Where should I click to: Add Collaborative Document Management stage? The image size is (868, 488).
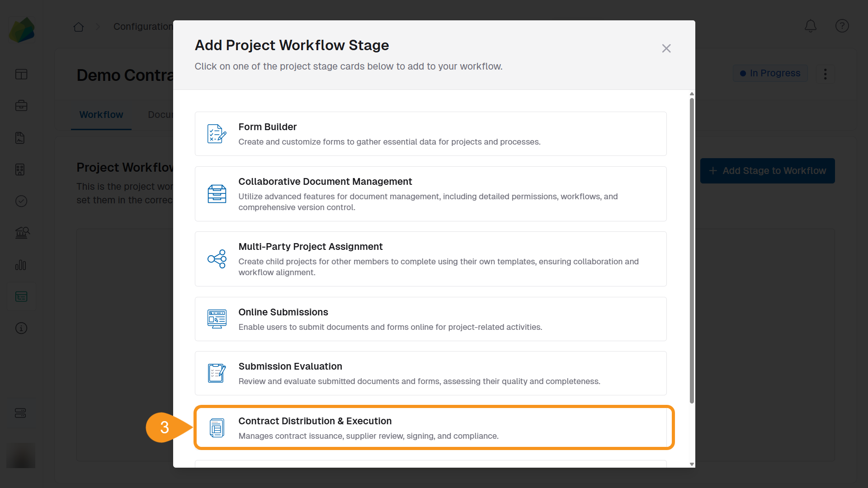(430, 194)
